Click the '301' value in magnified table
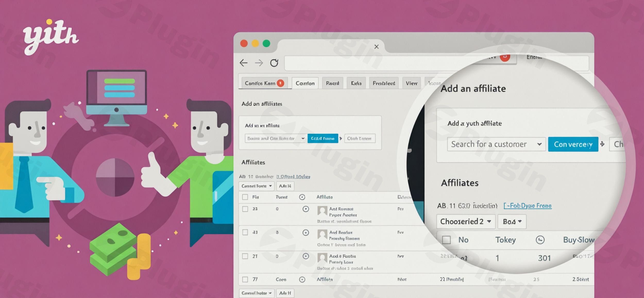Viewport: 644px width, 298px height. (x=544, y=258)
